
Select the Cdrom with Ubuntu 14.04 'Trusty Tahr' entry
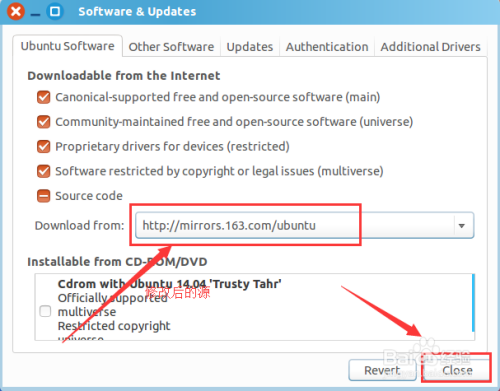pos(169,284)
